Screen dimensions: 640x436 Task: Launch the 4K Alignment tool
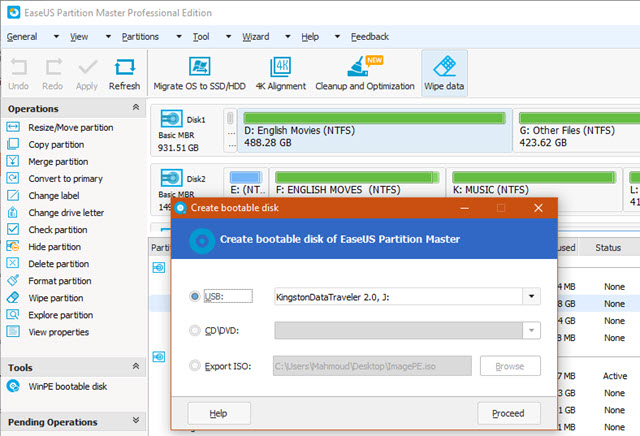[281, 73]
